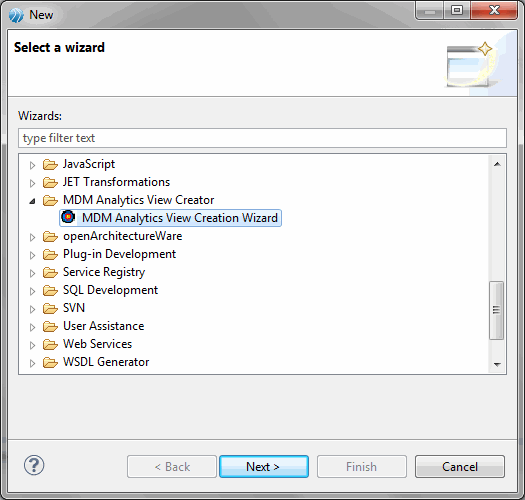Viewport: 525px width, 500px height.
Task: Expand the User Assistance category
Action: coord(32,327)
